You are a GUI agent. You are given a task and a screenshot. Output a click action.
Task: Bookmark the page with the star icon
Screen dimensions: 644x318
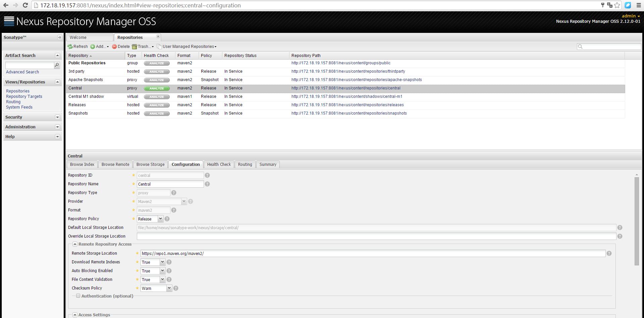pos(617,5)
